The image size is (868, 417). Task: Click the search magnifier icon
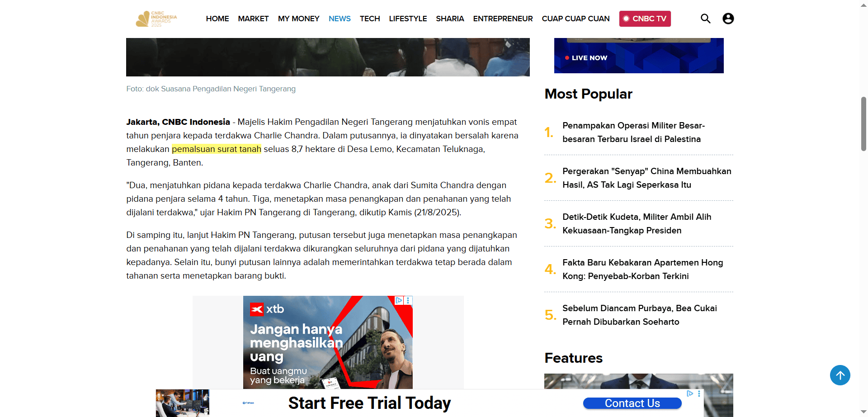pyautogui.click(x=705, y=19)
